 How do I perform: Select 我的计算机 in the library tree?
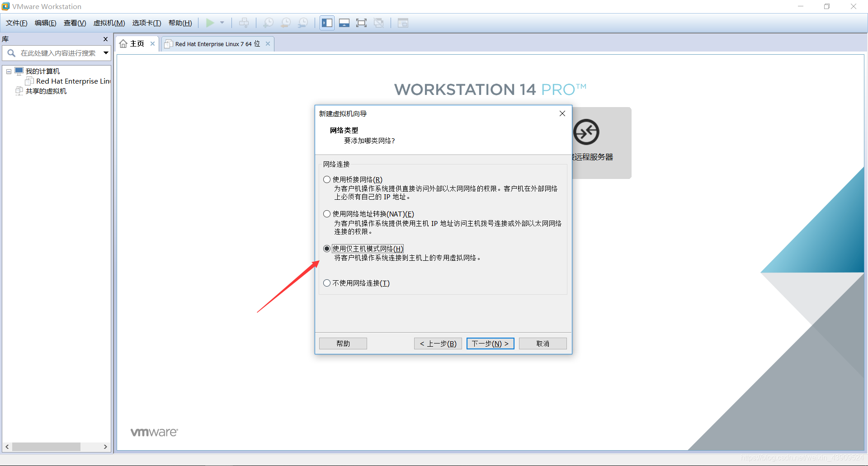(x=42, y=71)
